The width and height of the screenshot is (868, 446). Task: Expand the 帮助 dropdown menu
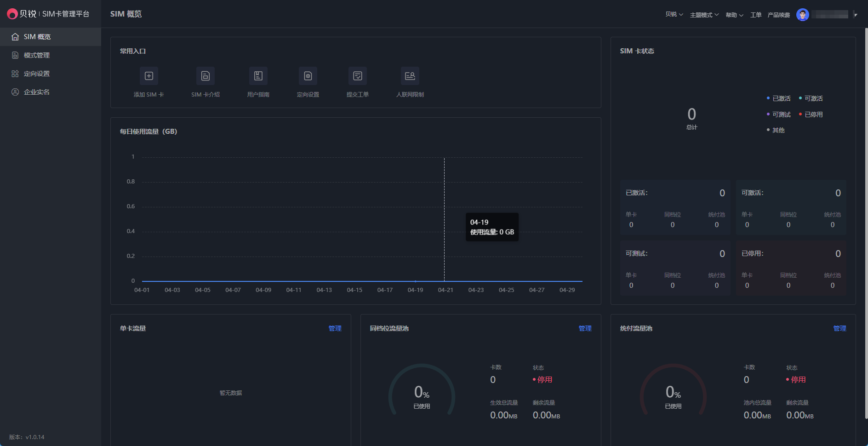pyautogui.click(x=734, y=15)
